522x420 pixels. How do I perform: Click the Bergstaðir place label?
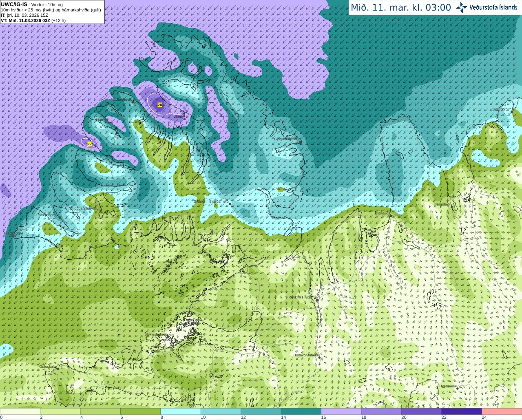(442, 204)
